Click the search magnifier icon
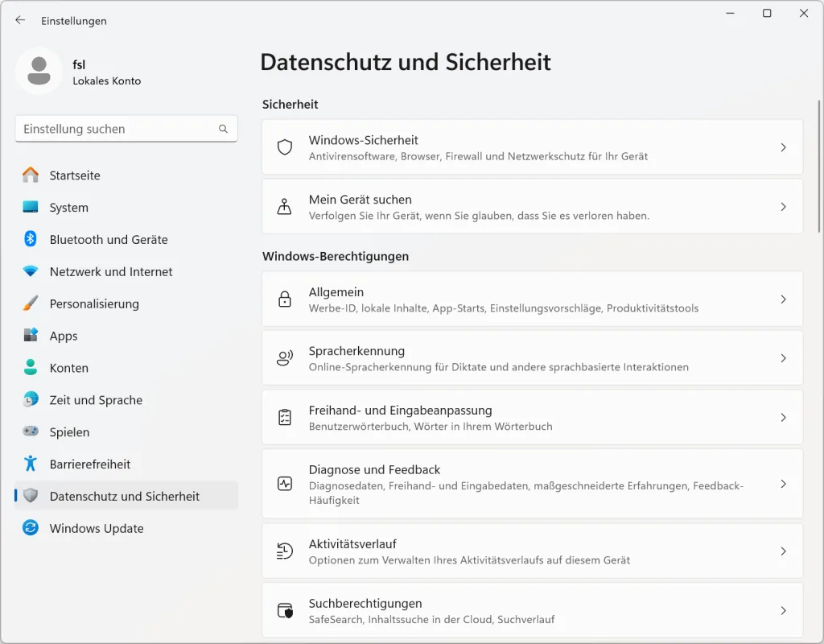824x644 pixels. point(223,129)
